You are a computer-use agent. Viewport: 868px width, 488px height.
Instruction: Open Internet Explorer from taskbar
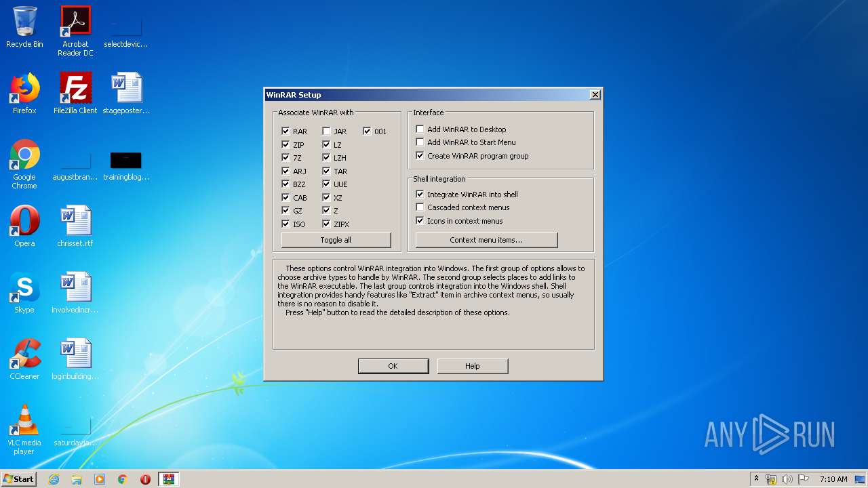coord(54,479)
